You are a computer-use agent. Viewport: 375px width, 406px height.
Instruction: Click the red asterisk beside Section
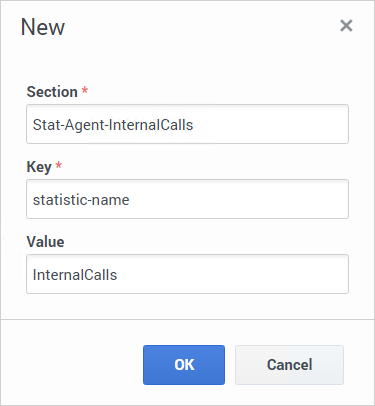click(x=85, y=90)
